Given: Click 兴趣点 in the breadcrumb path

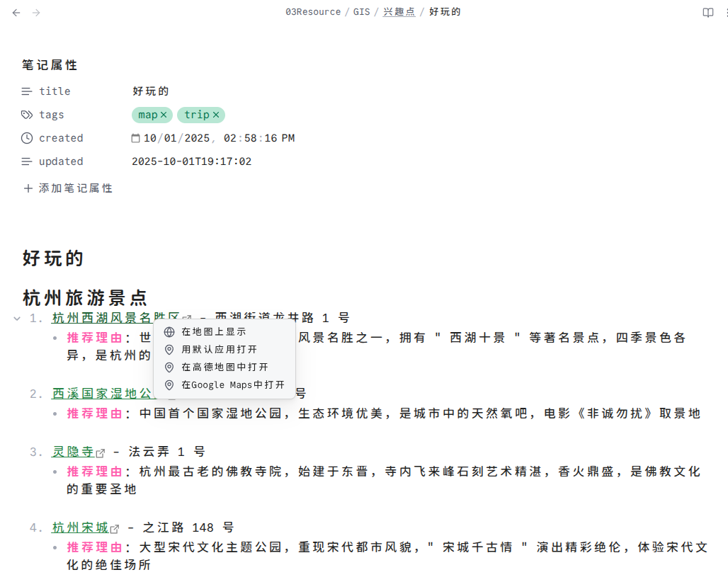Looking at the screenshot, I should pyautogui.click(x=399, y=12).
